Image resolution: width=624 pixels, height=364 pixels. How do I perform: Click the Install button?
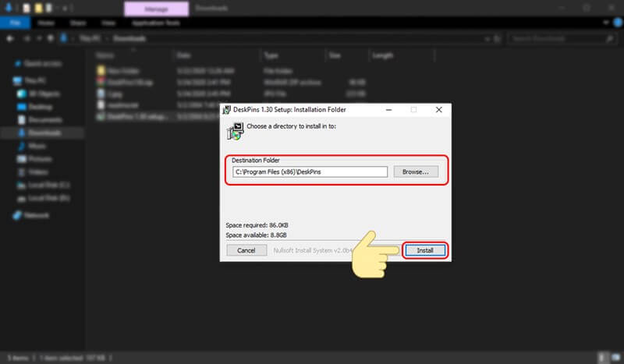425,250
